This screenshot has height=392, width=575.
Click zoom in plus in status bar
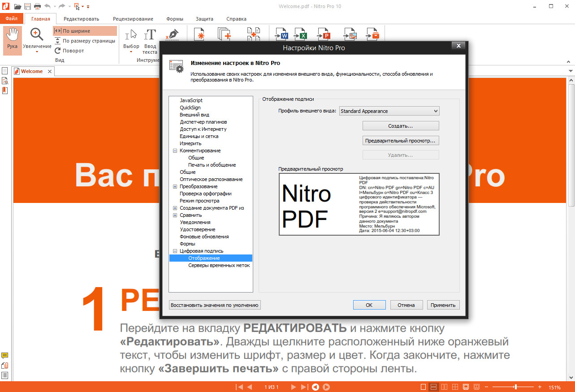(540, 387)
